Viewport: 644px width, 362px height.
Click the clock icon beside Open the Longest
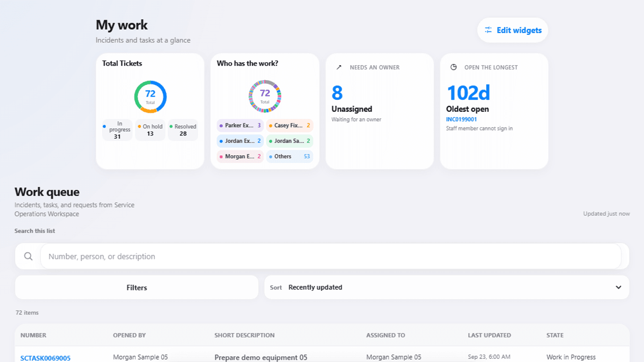(x=453, y=67)
